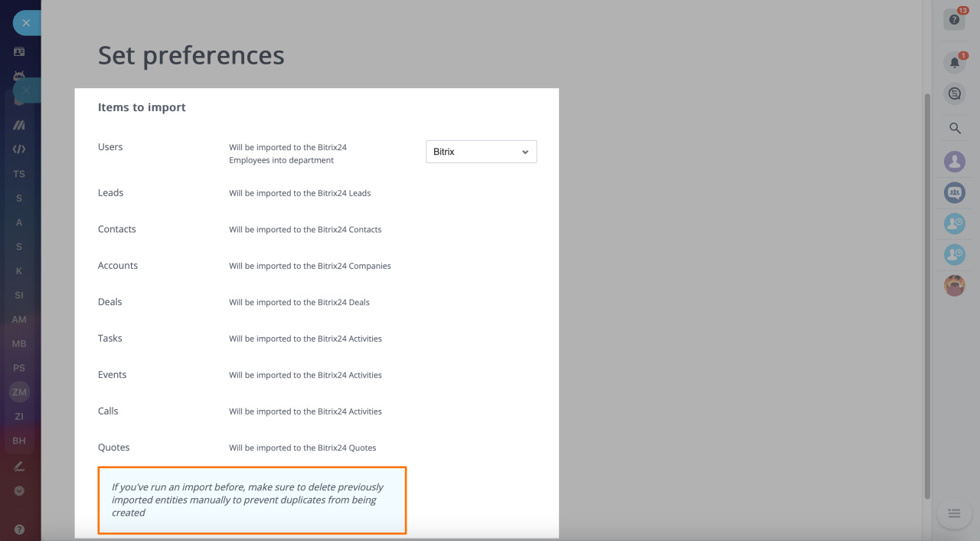Click 'Will be imported to the Bitrix24 Leads'

300,193
